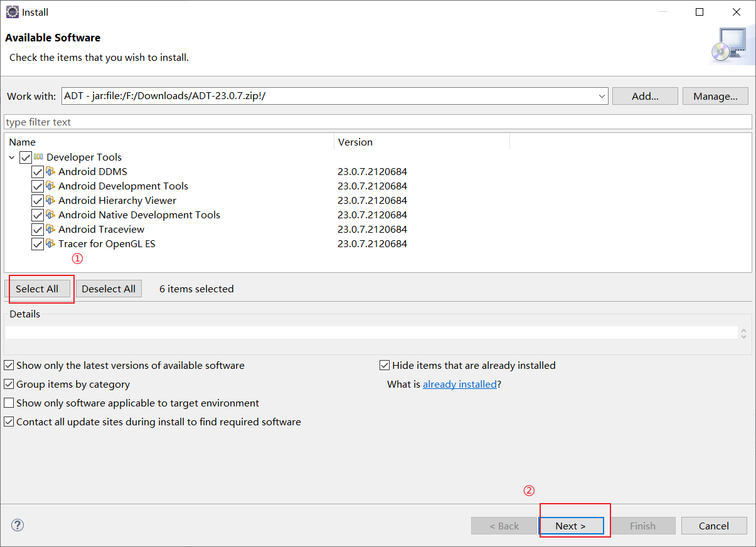Select the Android Native Development Tools row label
Image resolution: width=756 pixels, height=547 pixels.
[139, 215]
